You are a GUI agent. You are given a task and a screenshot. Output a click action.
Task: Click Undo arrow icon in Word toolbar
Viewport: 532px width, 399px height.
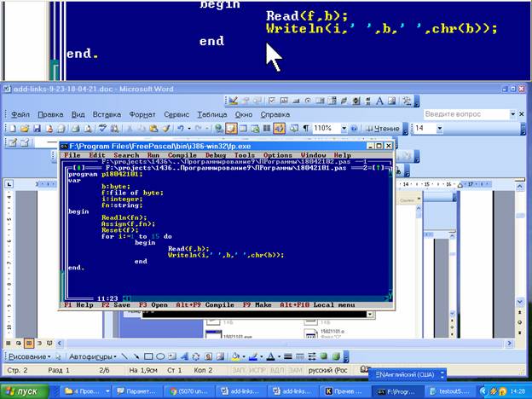[x=181, y=129]
